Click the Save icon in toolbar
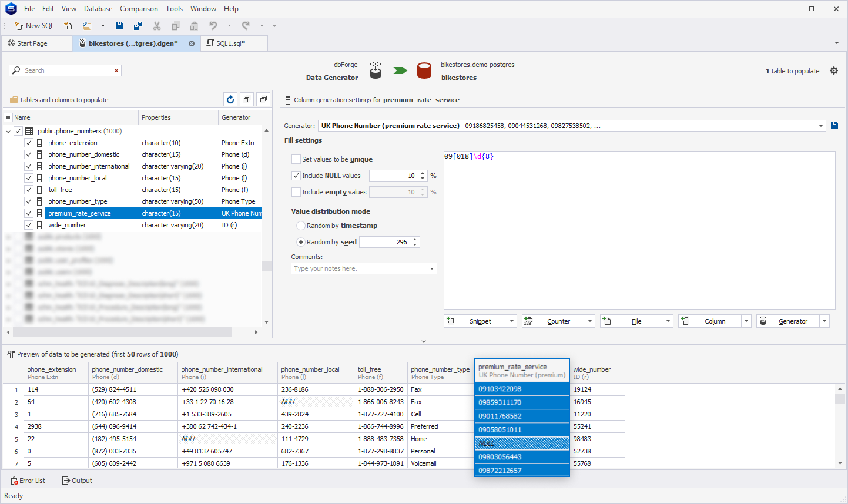Viewport: 848px width, 504px height. tap(119, 26)
